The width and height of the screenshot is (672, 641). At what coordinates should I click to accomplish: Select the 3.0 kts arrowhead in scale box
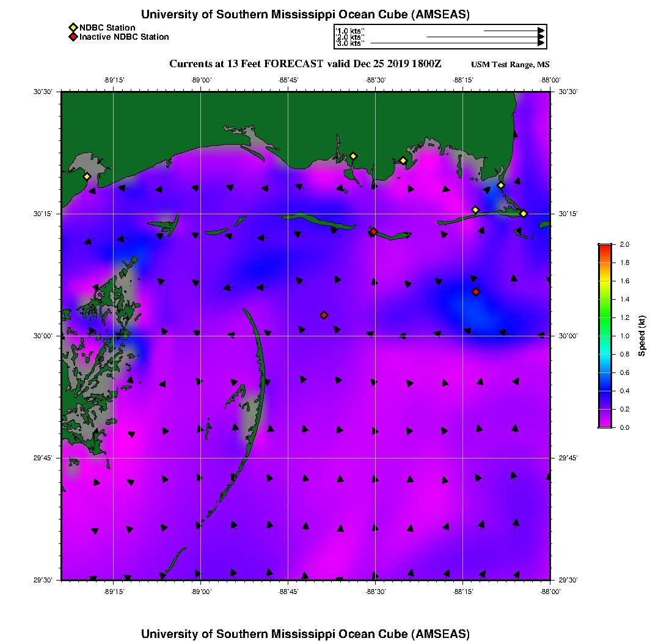541,43
